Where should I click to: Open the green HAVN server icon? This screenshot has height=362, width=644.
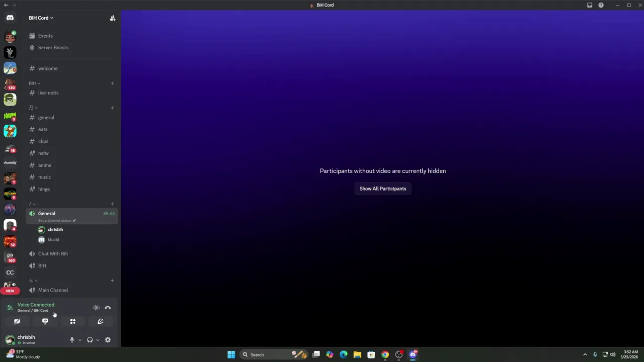[10, 116]
